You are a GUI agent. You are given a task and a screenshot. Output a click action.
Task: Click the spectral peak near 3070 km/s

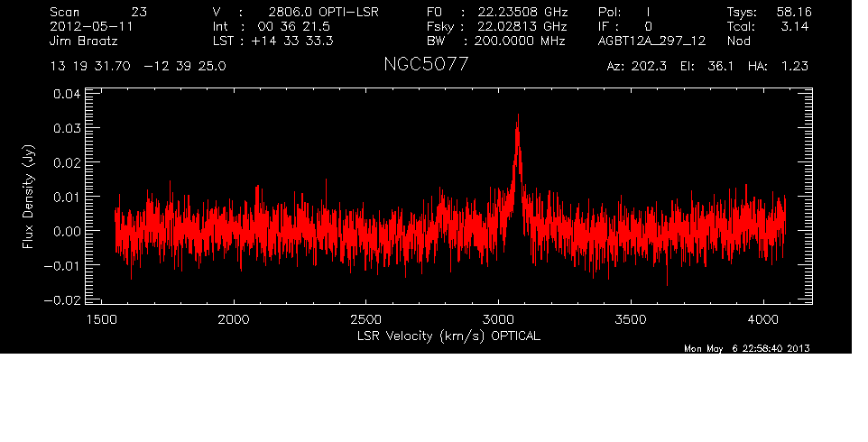click(518, 117)
